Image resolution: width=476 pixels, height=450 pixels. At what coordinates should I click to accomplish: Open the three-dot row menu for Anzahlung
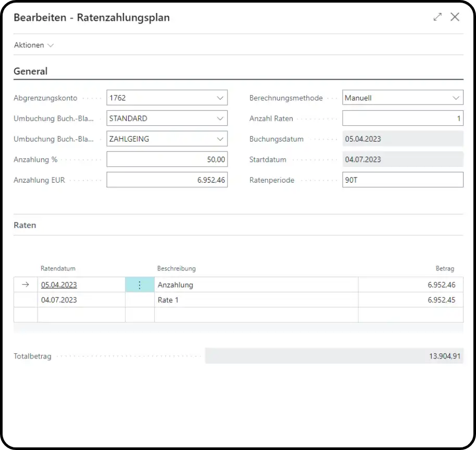[x=140, y=285]
